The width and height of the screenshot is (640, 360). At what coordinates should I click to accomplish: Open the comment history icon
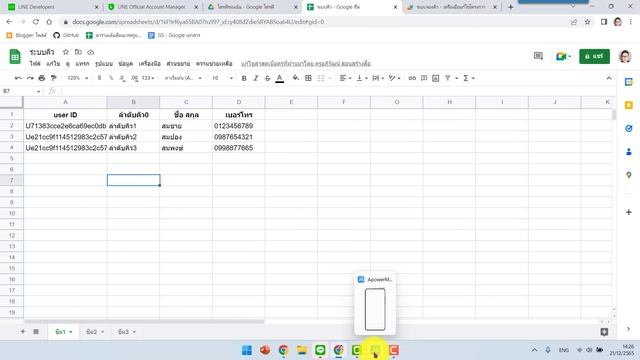(x=538, y=56)
